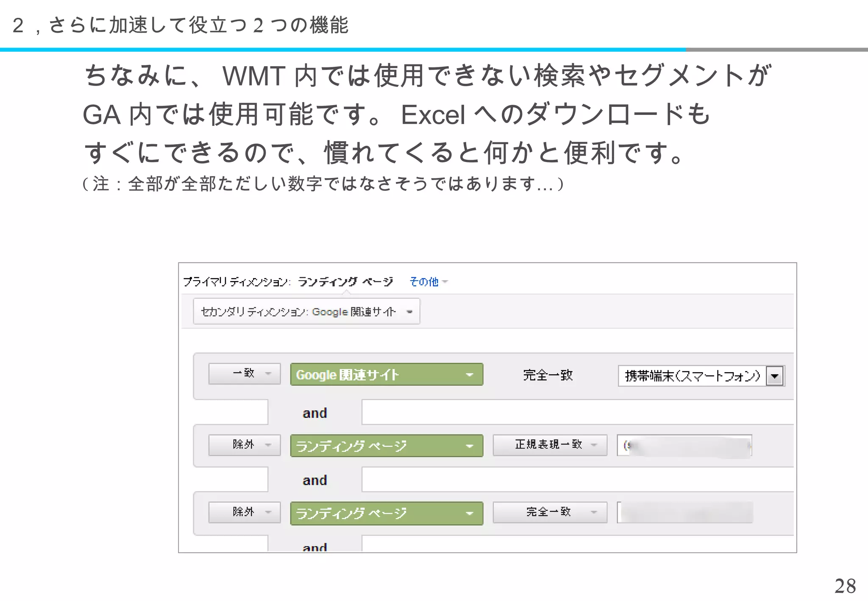Open the ランディング ページ dropdown in 正規表現一致 row
Viewport: 868px width, 601px height.
(387, 446)
